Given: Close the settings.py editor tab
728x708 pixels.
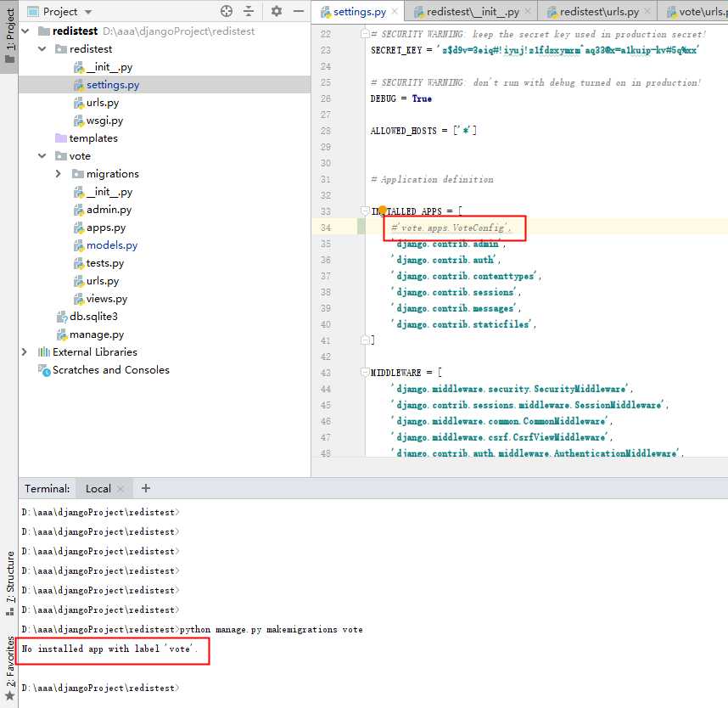Looking at the screenshot, I should [395, 11].
